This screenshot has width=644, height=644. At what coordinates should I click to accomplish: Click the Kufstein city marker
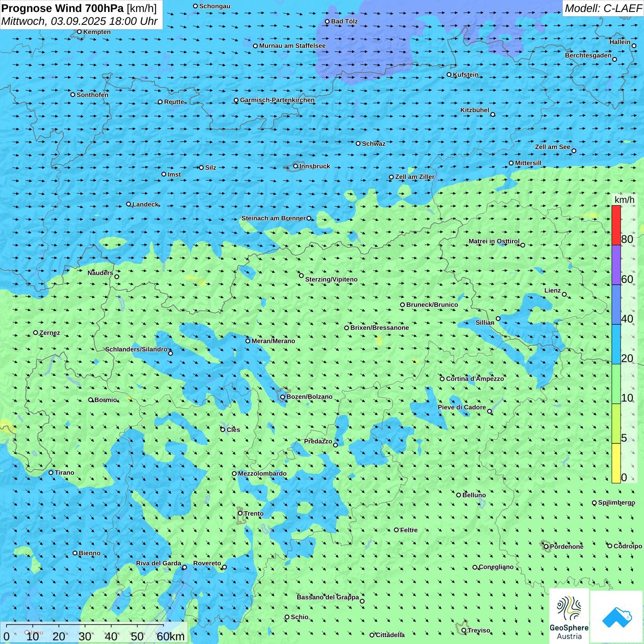449,75
